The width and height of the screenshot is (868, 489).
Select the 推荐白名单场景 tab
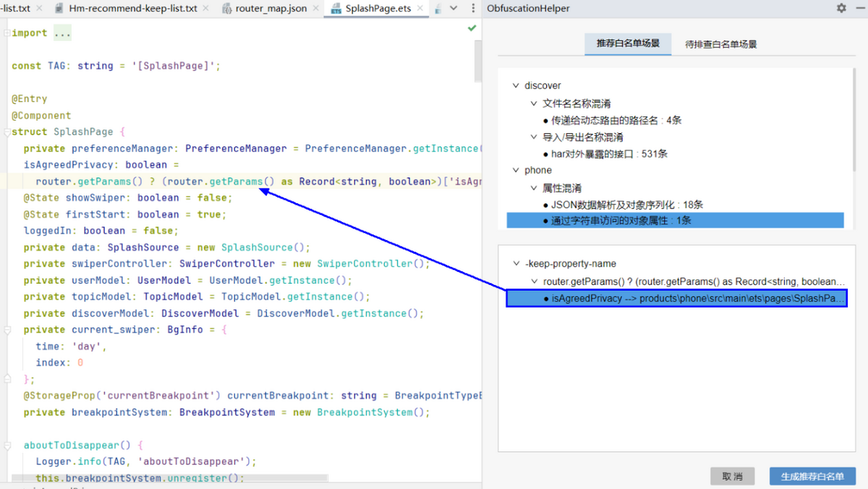coord(627,44)
